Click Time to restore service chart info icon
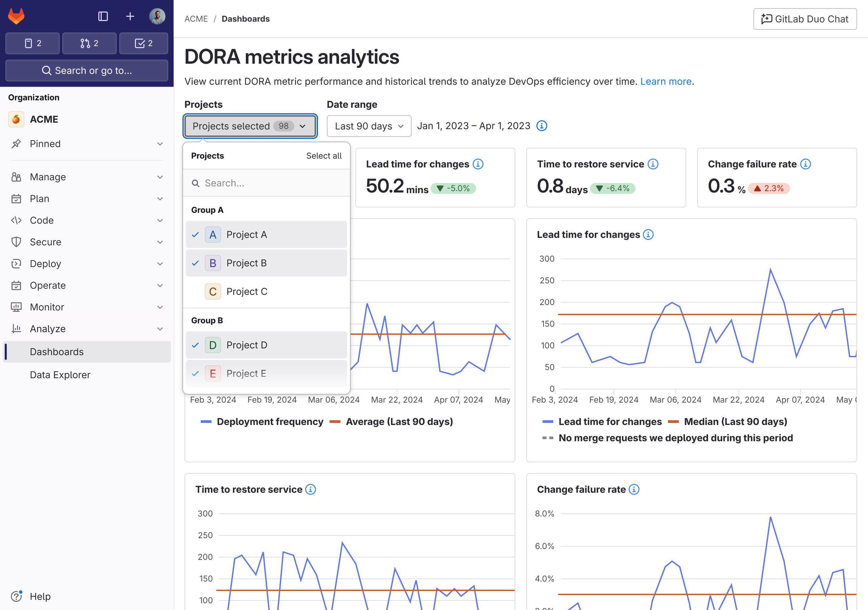868x610 pixels. pyautogui.click(x=310, y=489)
